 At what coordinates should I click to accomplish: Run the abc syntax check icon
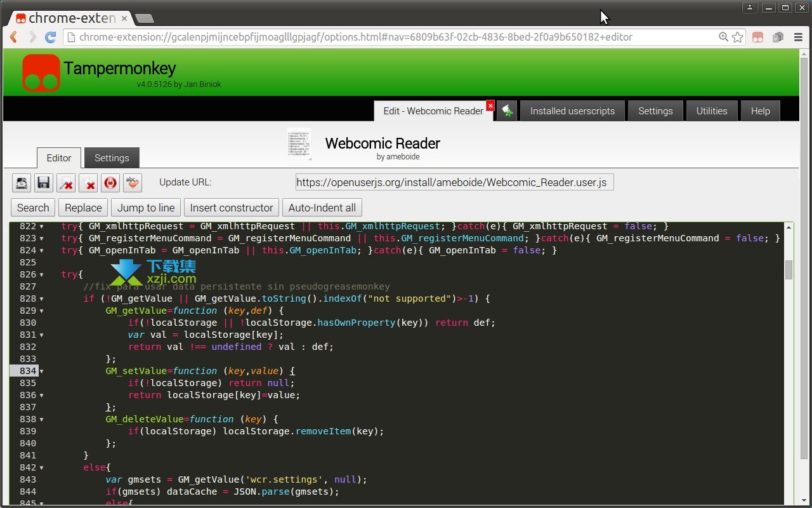pos(133,183)
